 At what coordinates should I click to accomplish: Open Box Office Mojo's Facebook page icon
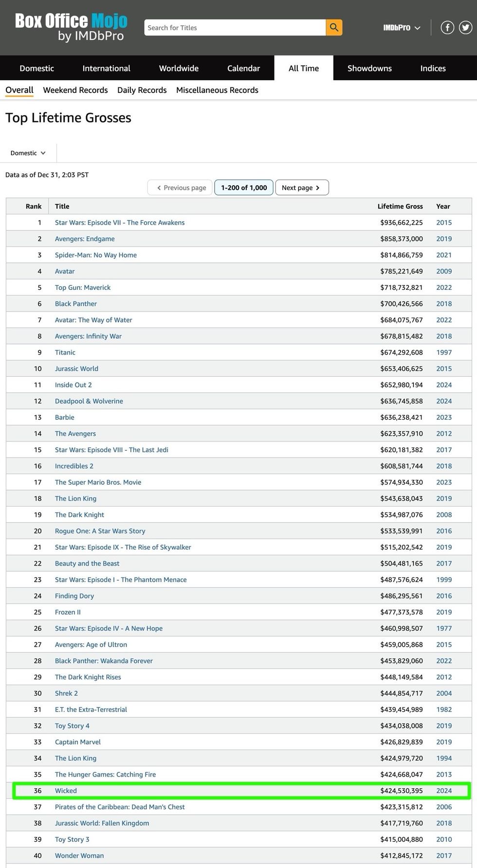(x=447, y=27)
